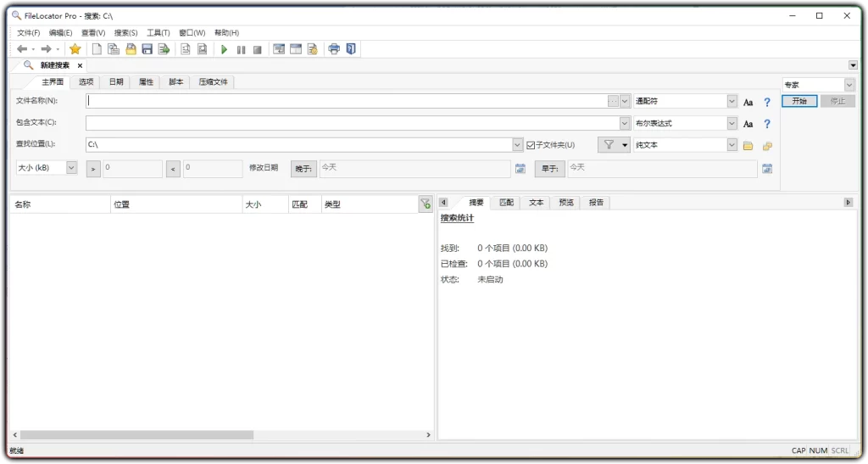Click the forward navigation arrow in toolbar
Screen dimensions: 868x464
tap(47, 49)
